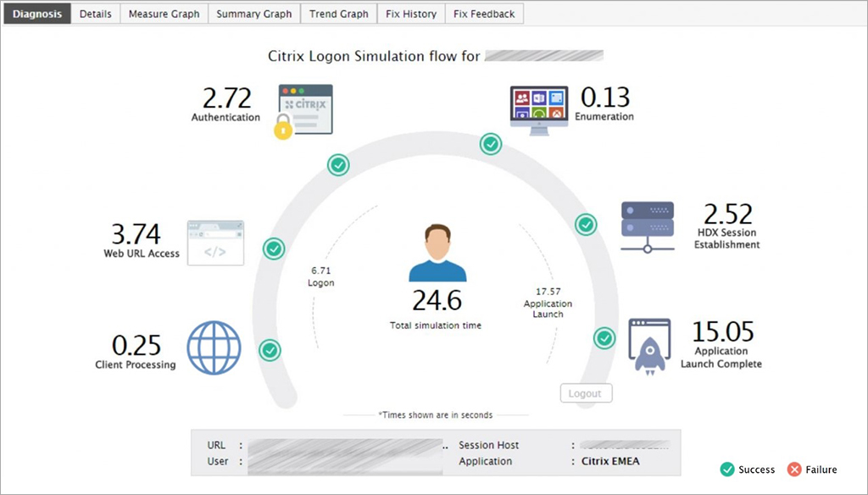Click the Application Launch rocket icon
The width and height of the screenshot is (868, 495).
coord(649,347)
